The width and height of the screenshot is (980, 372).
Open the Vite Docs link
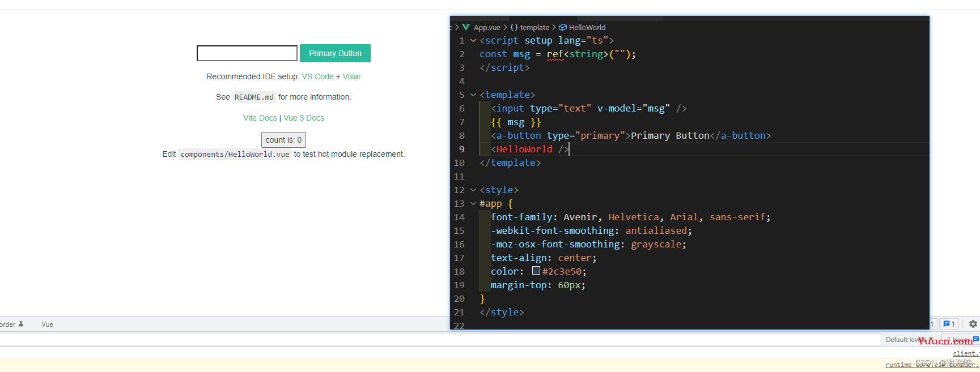[x=260, y=118]
